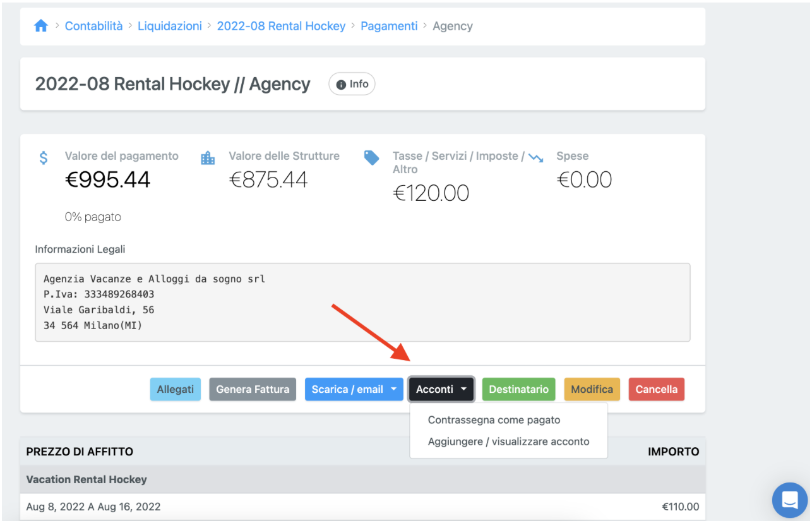Click the home icon in breadcrumb

[x=41, y=26]
